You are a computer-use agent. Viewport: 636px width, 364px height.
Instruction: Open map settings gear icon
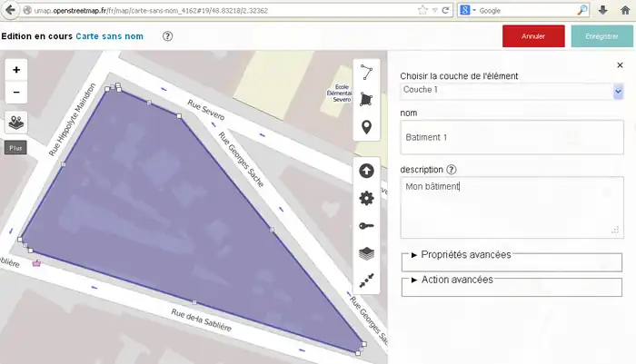click(366, 198)
